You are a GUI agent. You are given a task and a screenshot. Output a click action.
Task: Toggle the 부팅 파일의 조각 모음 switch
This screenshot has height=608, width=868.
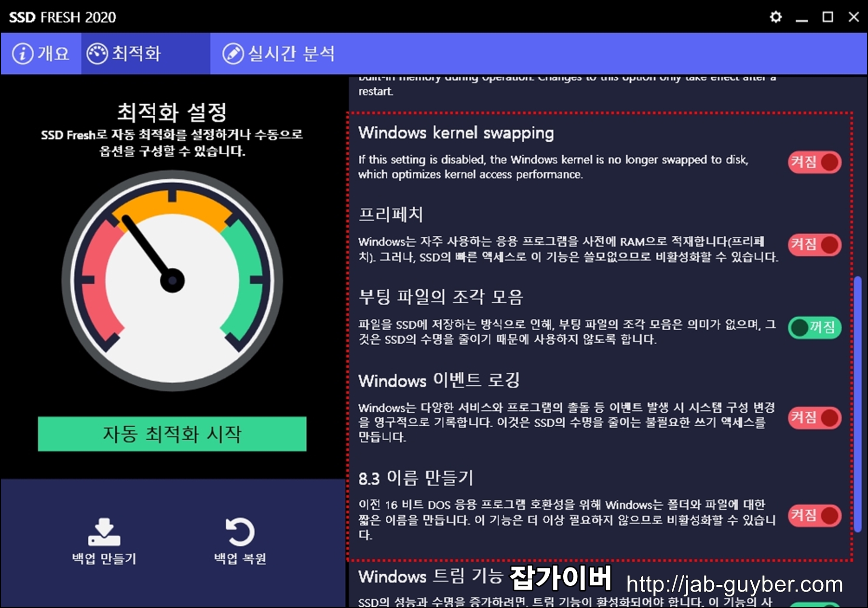pos(815,328)
